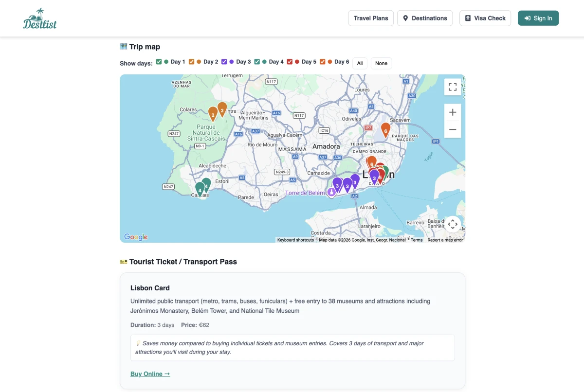Open the map Terms link
584x392 pixels.
pos(417,240)
